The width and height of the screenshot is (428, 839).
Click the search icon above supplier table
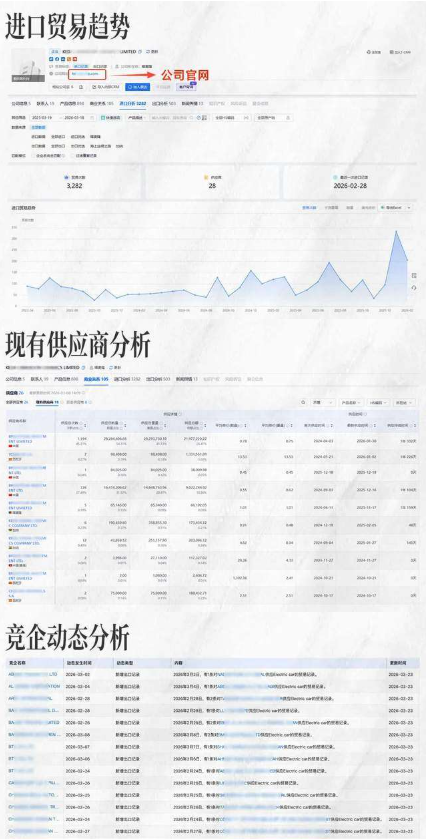coord(303,402)
